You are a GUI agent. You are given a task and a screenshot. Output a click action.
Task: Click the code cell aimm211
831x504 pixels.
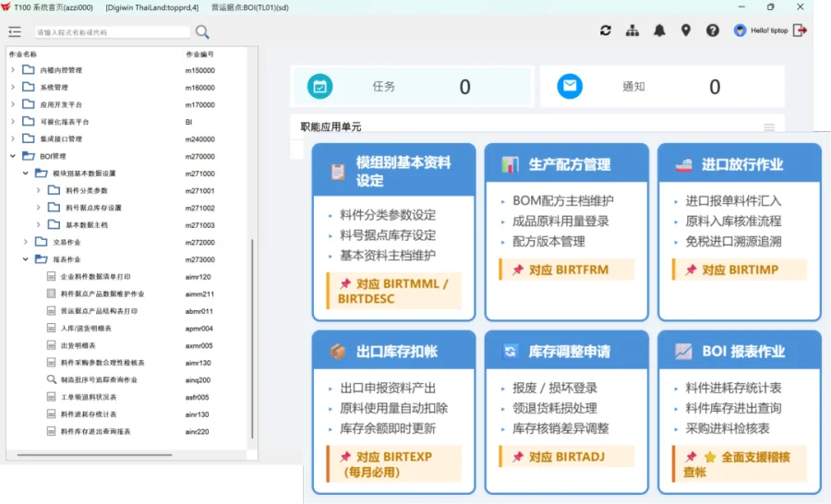(199, 294)
